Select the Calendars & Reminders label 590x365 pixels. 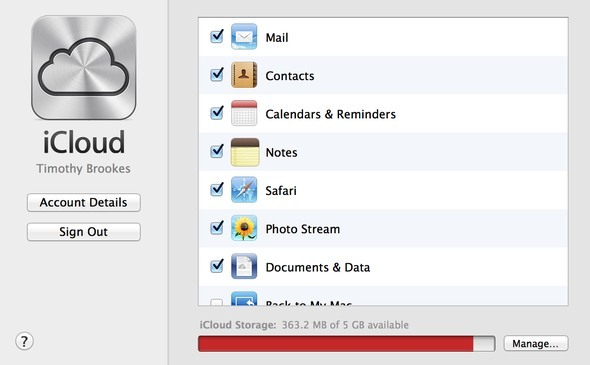(x=330, y=114)
